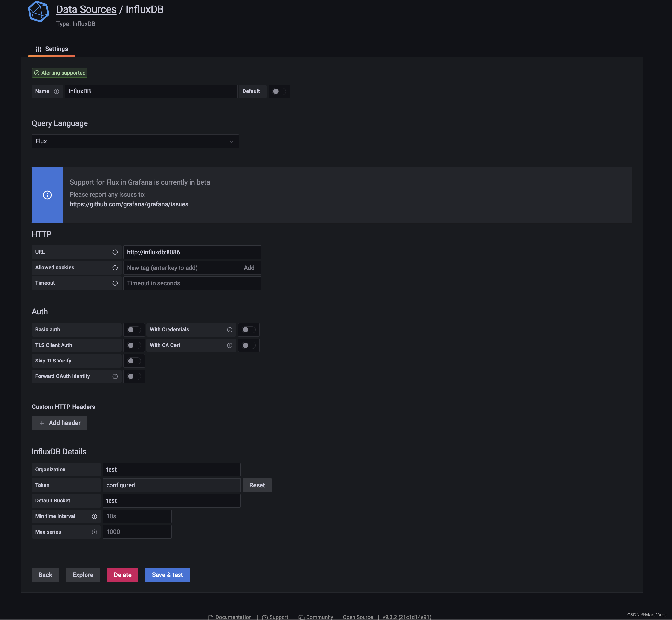Click the Reset token button
The width and height of the screenshot is (672, 620).
point(257,485)
